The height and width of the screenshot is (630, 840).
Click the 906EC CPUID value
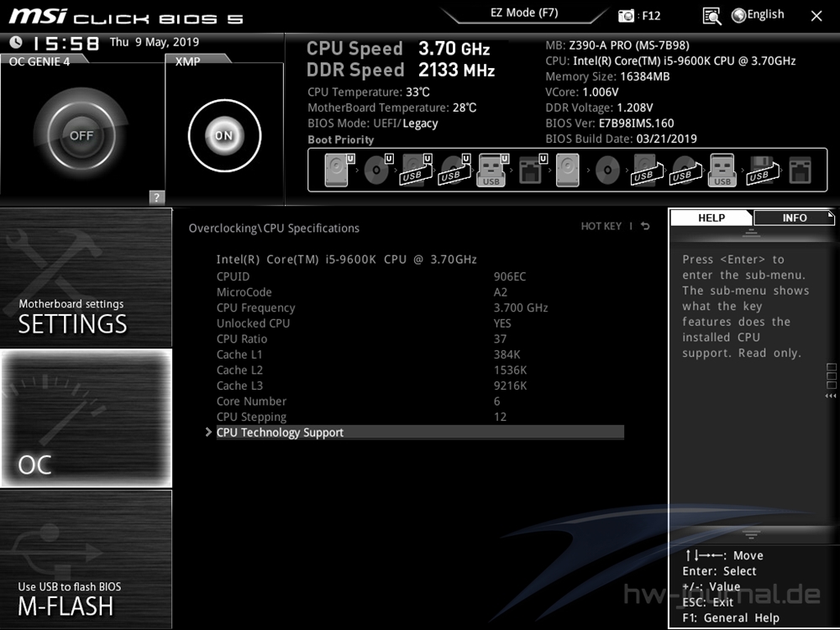click(510, 276)
